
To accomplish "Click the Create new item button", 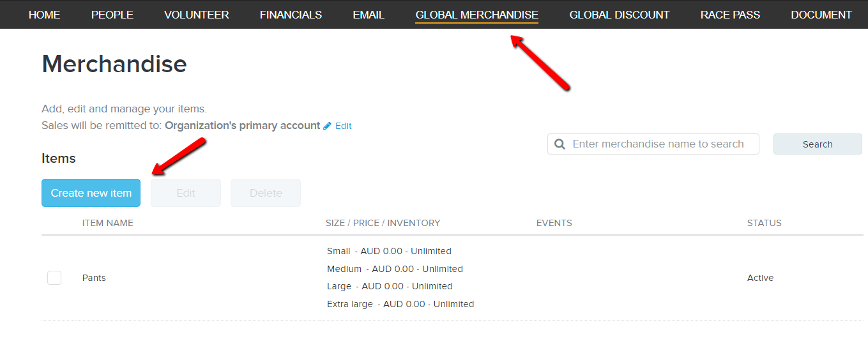I will coord(91,193).
